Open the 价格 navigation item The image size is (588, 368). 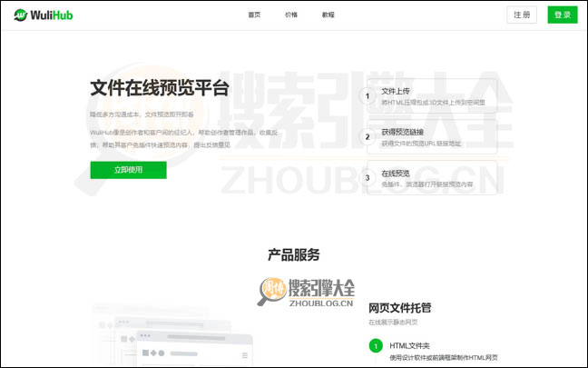[291, 15]
